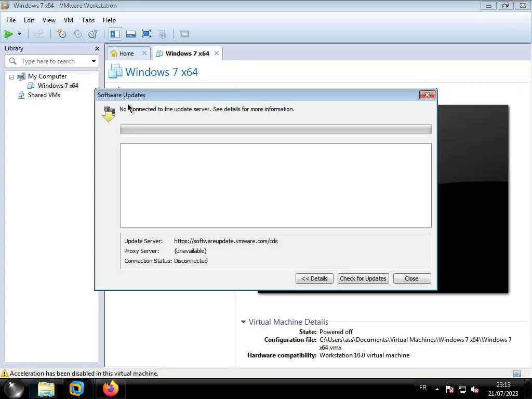Enter full screen mode icon

[x=146, y=34]
